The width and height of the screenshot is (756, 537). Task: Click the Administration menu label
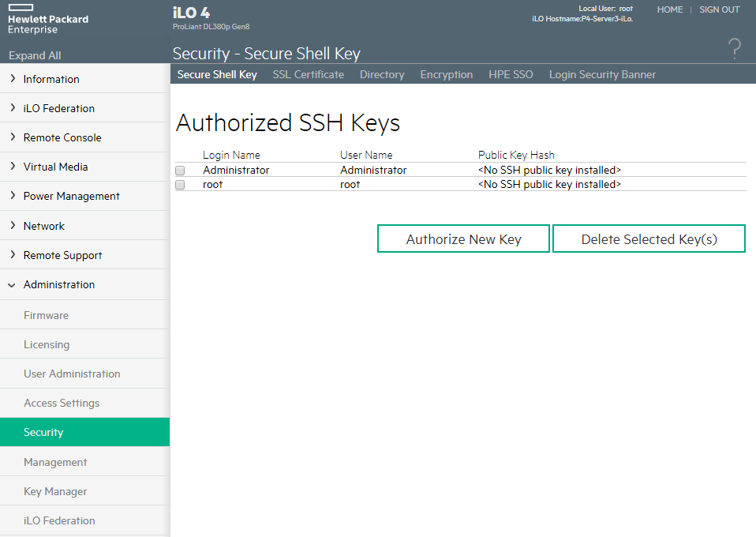(59, 284)
